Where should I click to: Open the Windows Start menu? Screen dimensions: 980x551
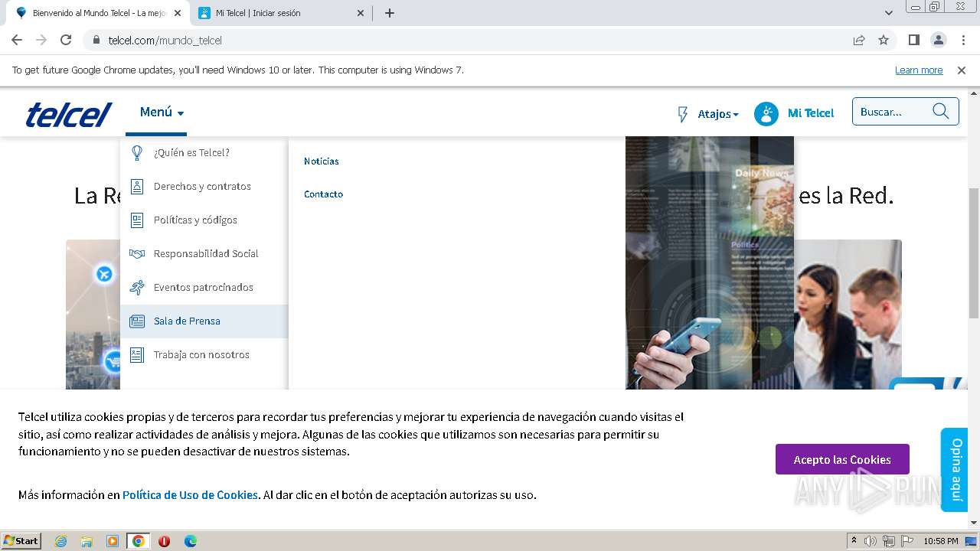[x=21, y=540]
